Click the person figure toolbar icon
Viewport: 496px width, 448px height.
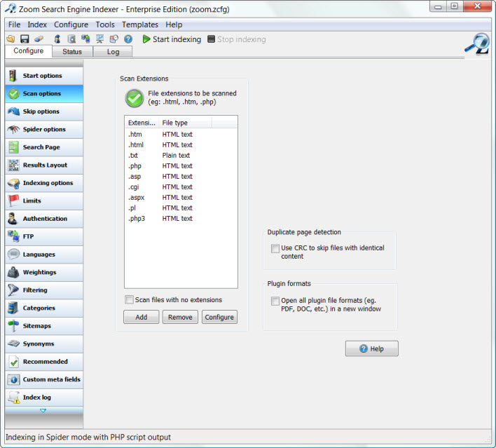coord(57,39)
